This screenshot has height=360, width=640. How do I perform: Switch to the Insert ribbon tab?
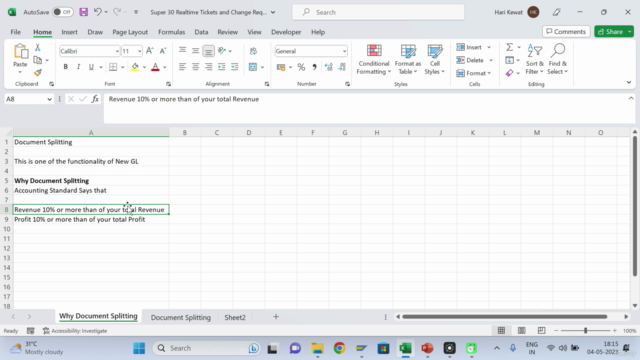coord(69,32)
